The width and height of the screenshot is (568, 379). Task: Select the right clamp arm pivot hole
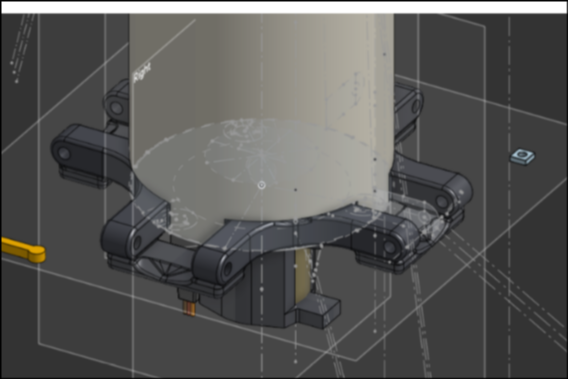point(441,201)
